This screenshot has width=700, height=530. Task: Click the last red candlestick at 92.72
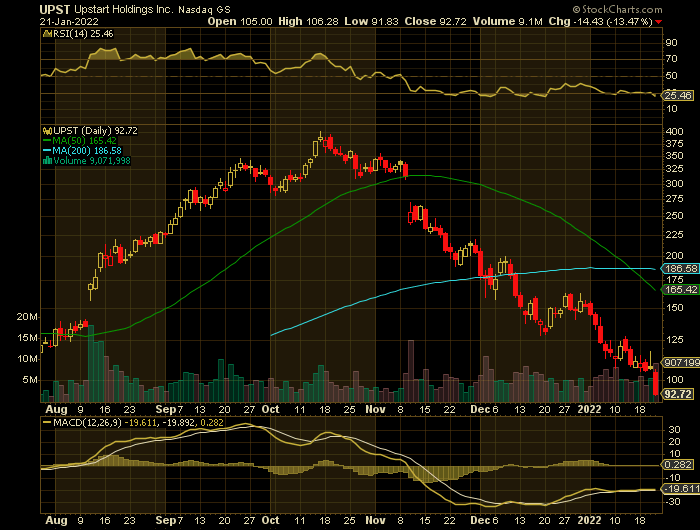(x=656, y=383)
